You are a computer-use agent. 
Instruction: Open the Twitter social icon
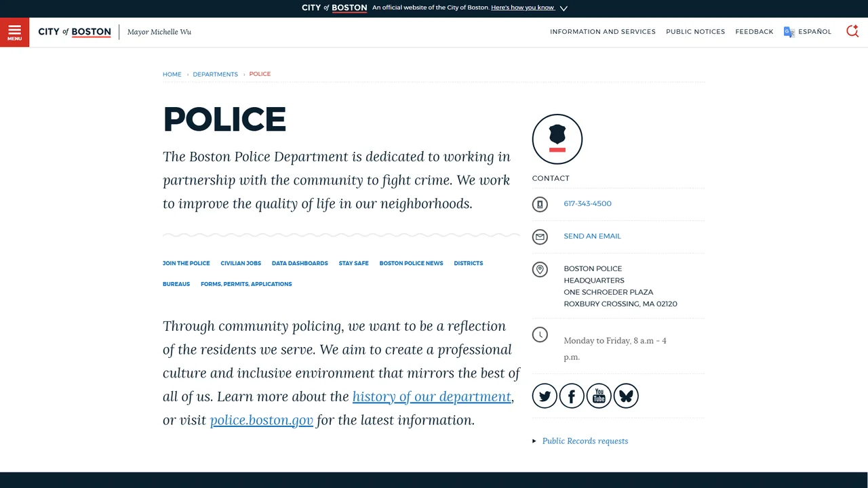(x=545, y=396)
